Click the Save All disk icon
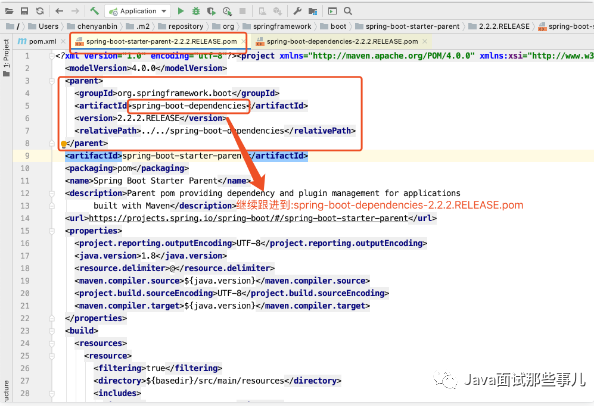605x406 pixels. (x=24, y=11)
